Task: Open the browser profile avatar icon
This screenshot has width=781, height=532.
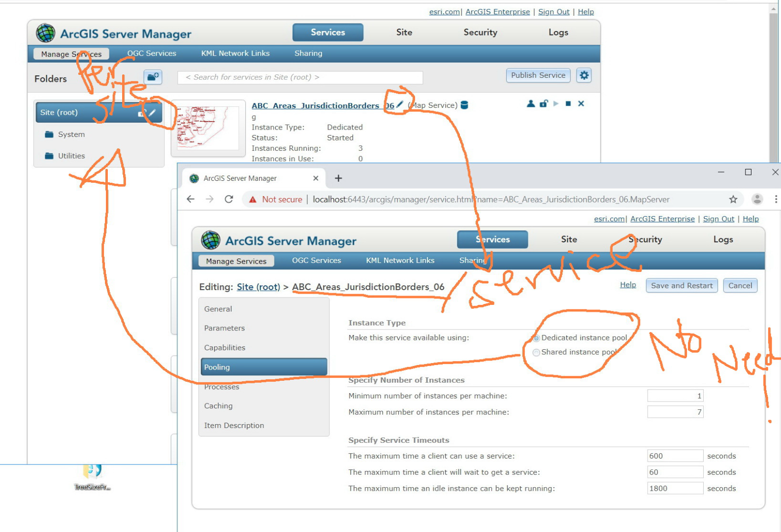Action: click(x=757, y=199)
